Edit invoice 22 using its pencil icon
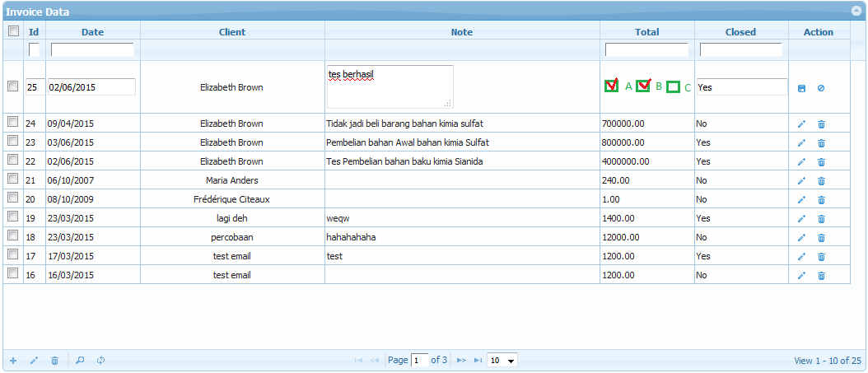 click(801, 162)
